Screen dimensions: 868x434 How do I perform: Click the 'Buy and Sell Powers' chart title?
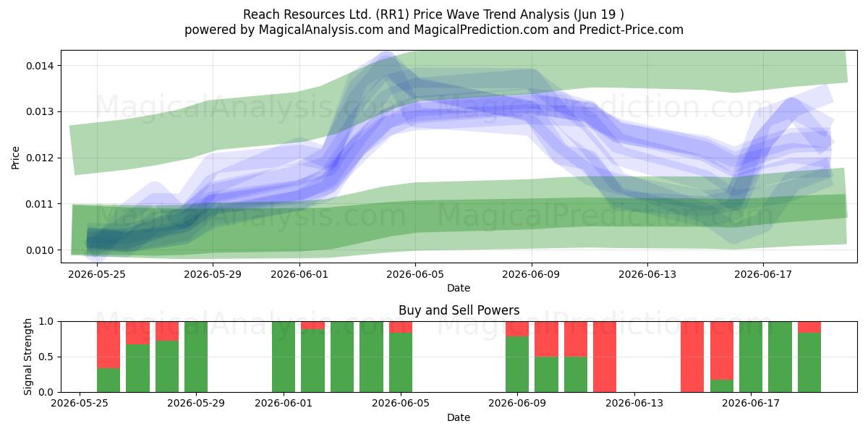tap(459, 310)
